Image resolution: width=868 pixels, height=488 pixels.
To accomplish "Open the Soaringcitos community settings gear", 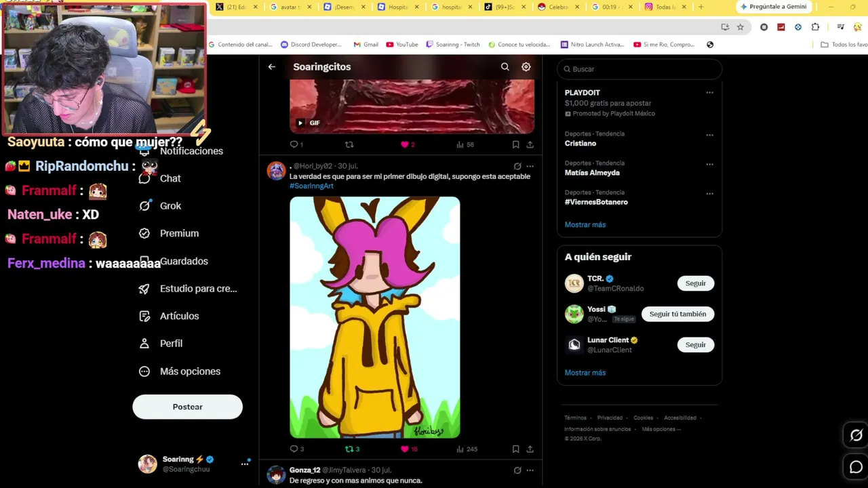I will (526, 66).
